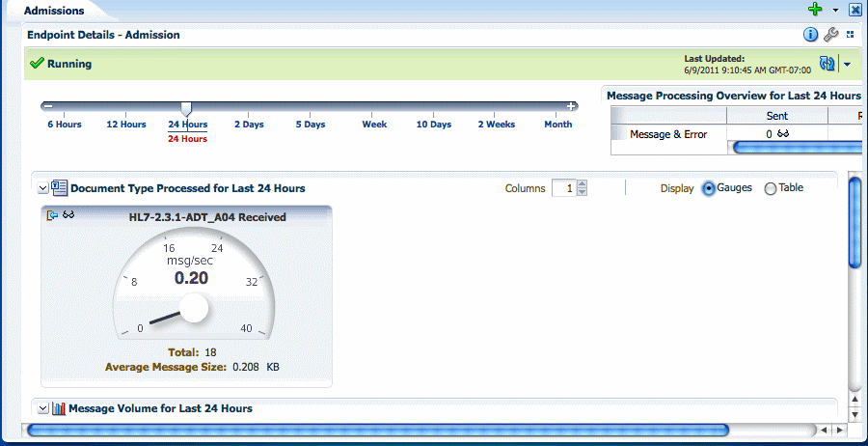The height and width of the screenshot is (446, 868).
Task: Open the blue information icon
Action: (x=810, y=35)
